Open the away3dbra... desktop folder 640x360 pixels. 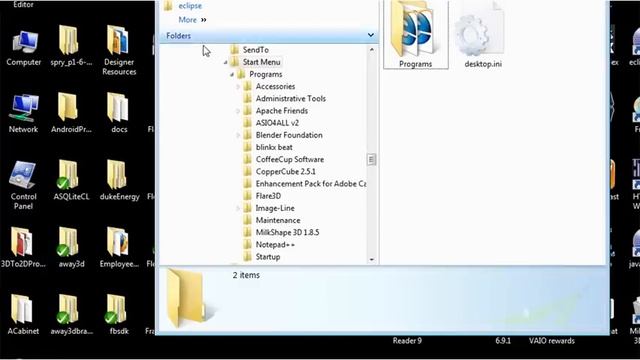pos(71,315)
